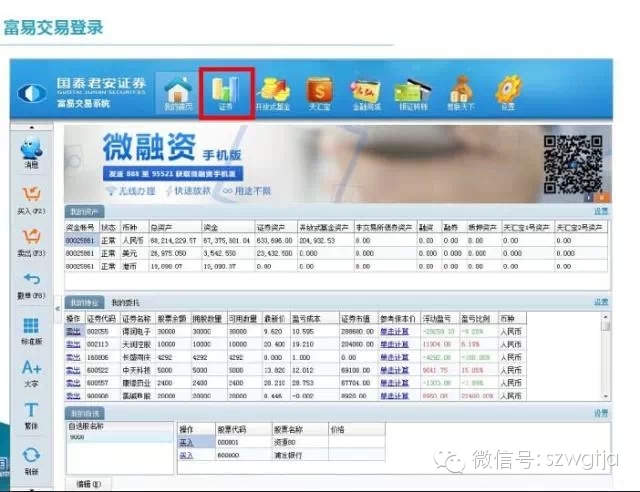
Task: Select the 港币 account row in assets
Action: coord(336,266)
